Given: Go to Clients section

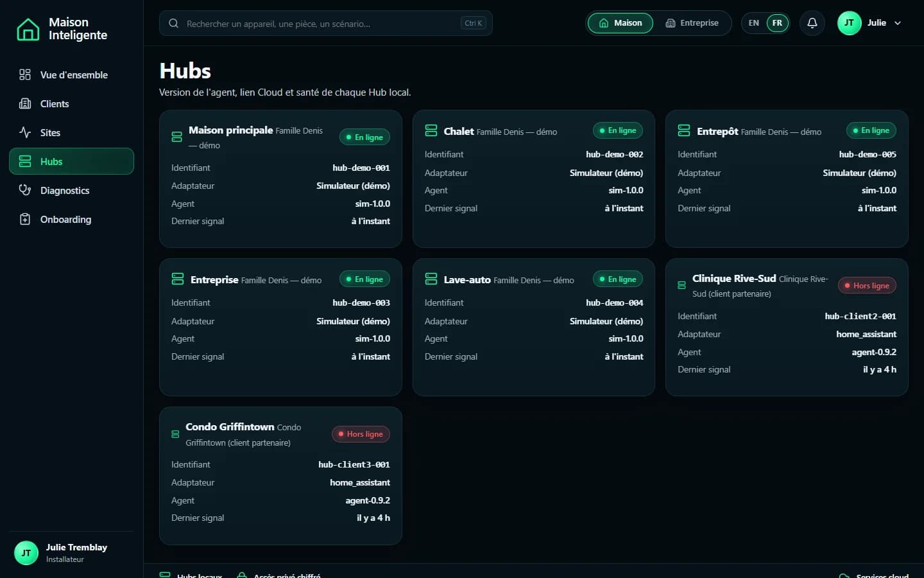Looking at the screenshot, I should click(71, 103).
